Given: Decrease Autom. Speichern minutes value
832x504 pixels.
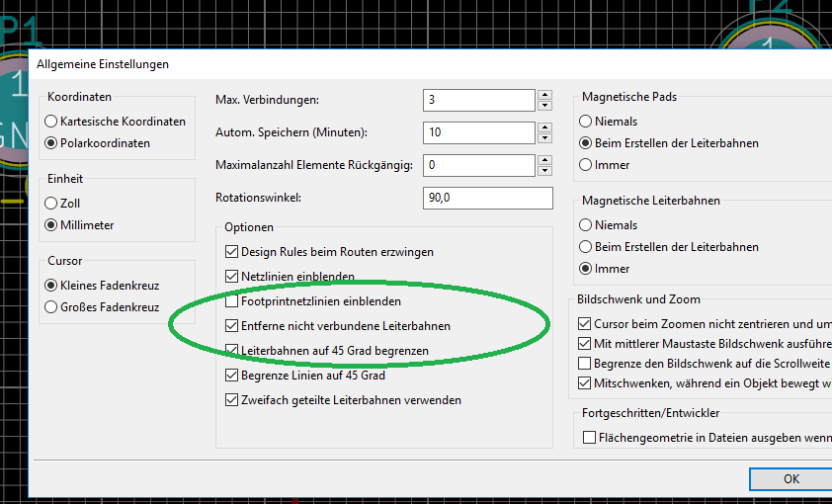Looking at the screenshot, I should pos(544,138).
